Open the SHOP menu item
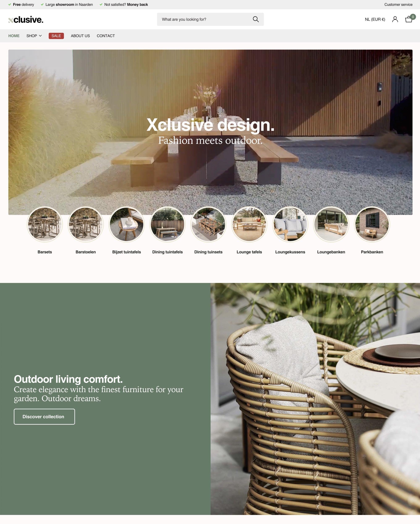The image size is (420, 524). click(34, 36)
